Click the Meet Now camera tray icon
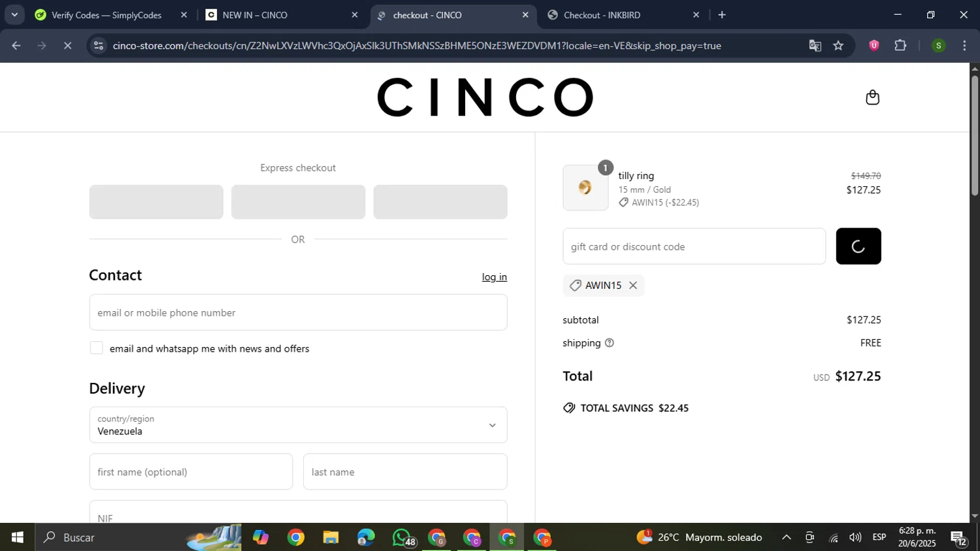Viewport: 980px width, 551px height. [x=810, y=537]
